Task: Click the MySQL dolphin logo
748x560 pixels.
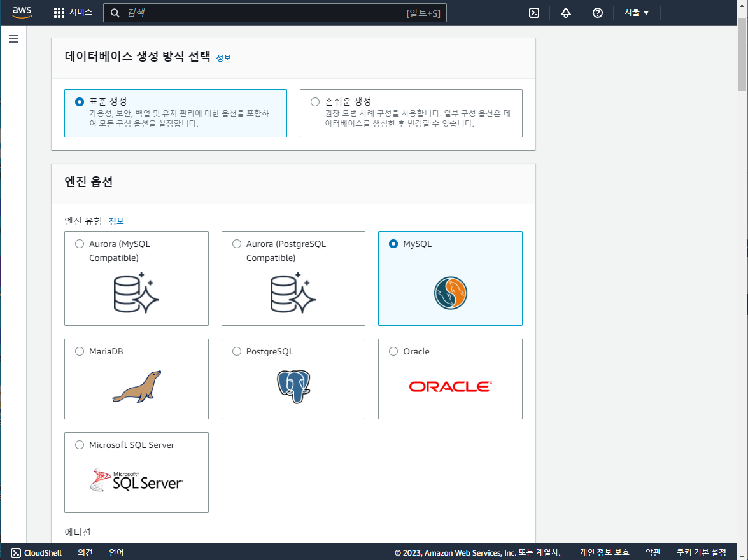Action: click(450, 293)
